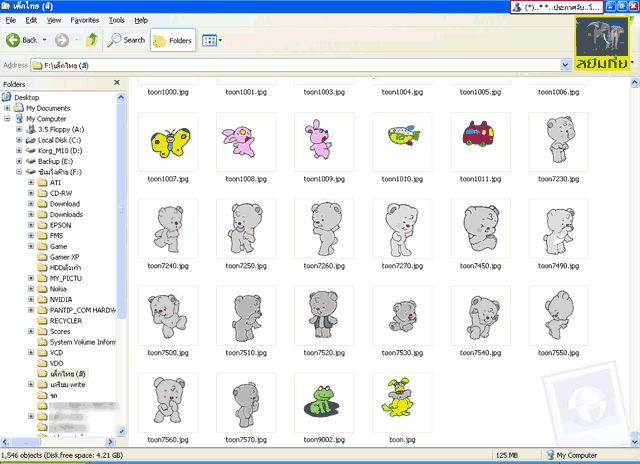
Task: Expand Backup (E:) drive node
Action: (19, 161)
